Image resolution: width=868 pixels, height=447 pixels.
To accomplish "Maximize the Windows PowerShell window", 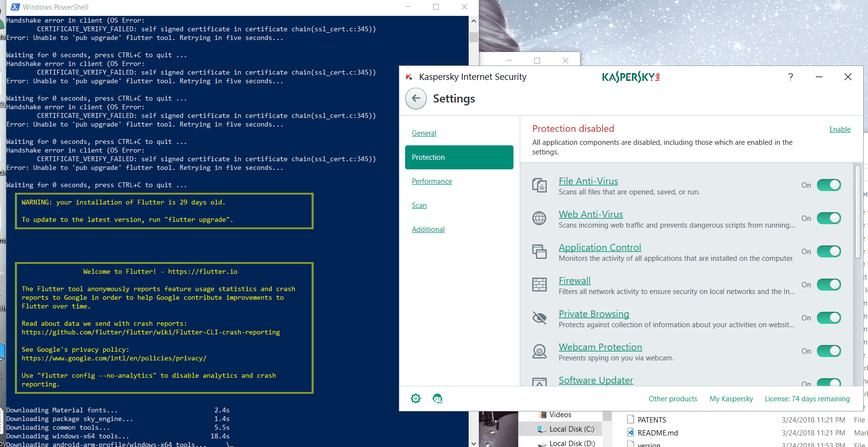I will tap(436, 7).
